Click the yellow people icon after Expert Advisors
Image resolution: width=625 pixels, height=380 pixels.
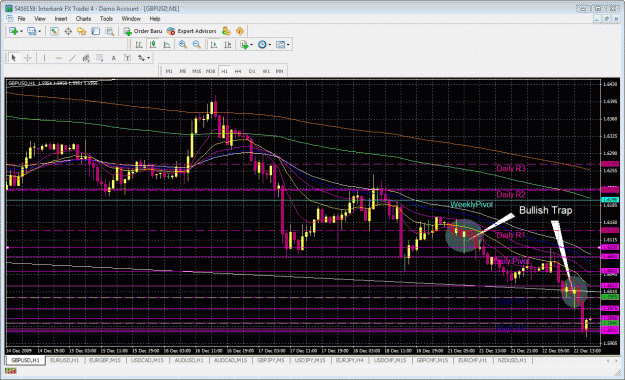(226, 31)
